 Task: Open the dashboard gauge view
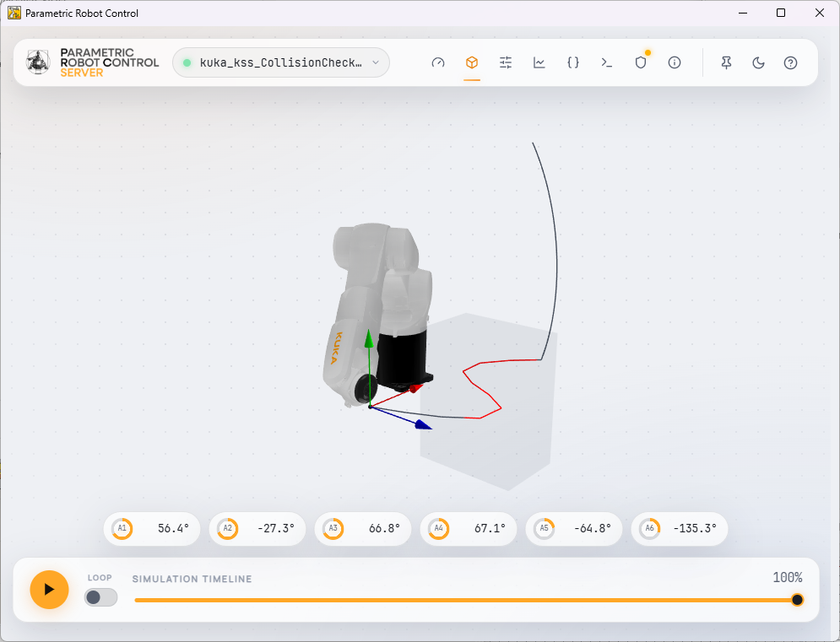point(437,62)
